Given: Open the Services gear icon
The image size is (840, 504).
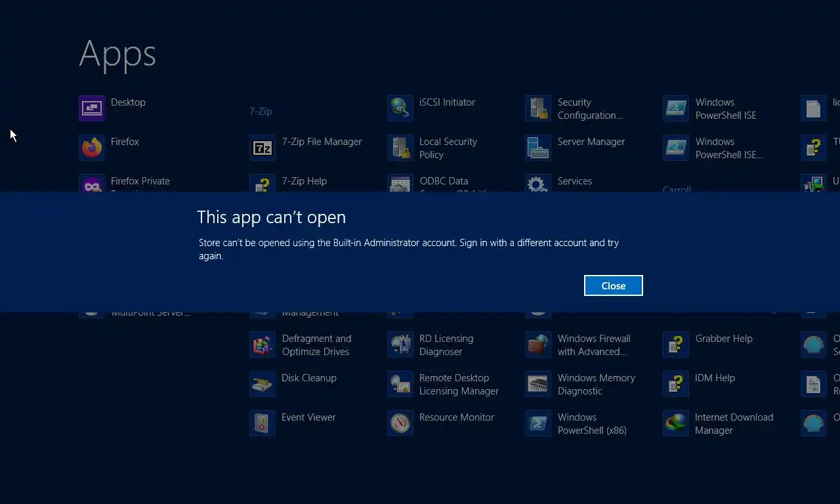Looking at the screenshot, I should tap(538, 184).
